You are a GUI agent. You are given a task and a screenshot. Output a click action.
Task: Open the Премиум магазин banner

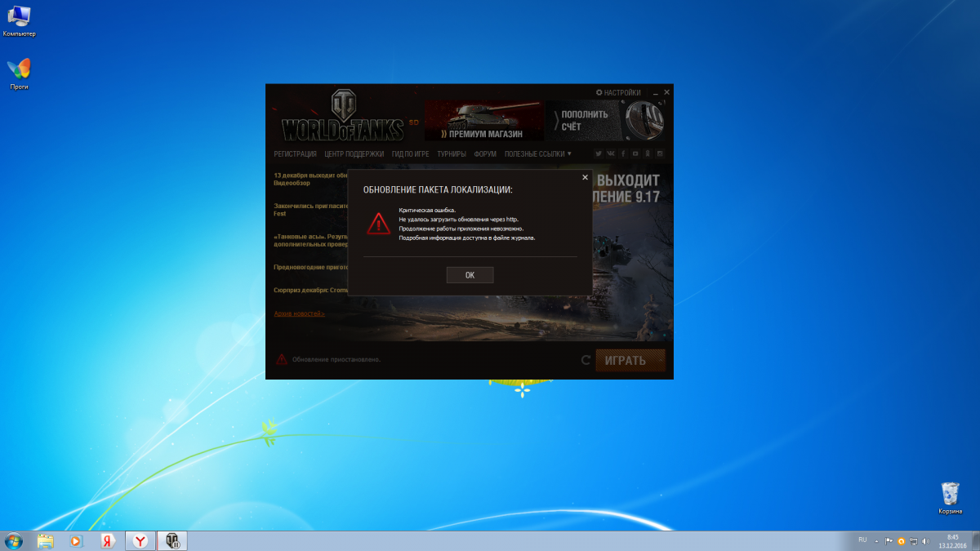(483, 120)
